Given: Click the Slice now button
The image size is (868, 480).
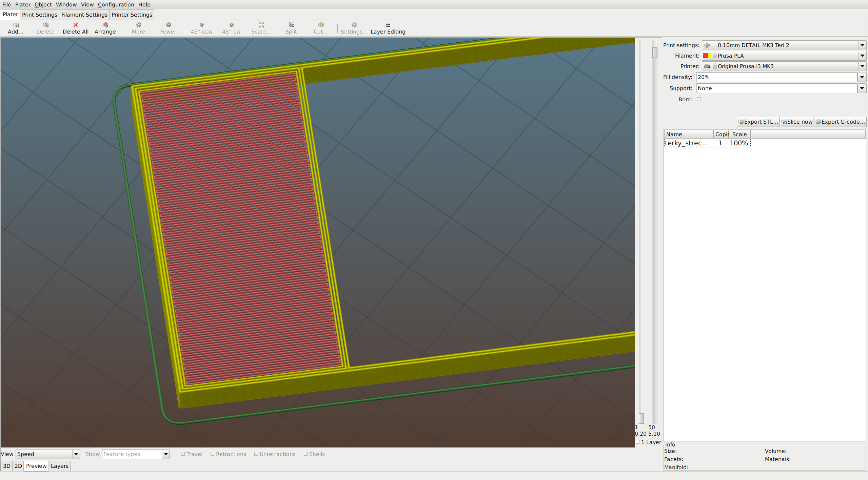Looking at the screenshot, I should click(797, 122).
